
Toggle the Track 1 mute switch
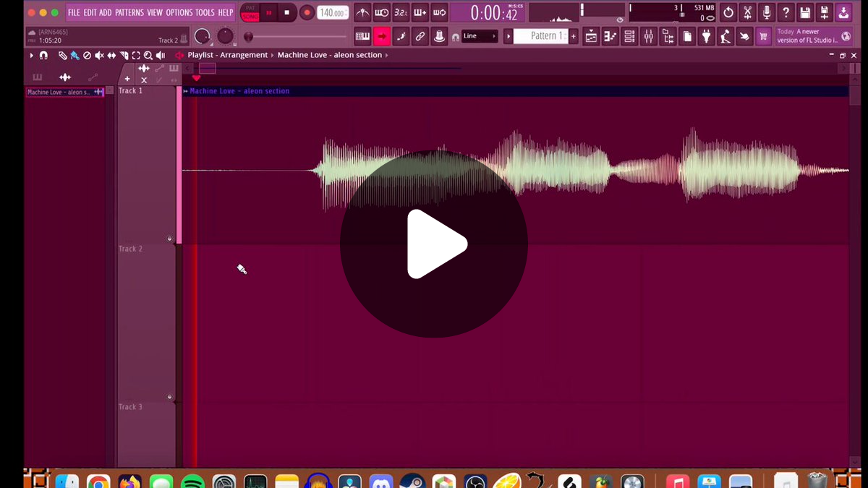169,239
